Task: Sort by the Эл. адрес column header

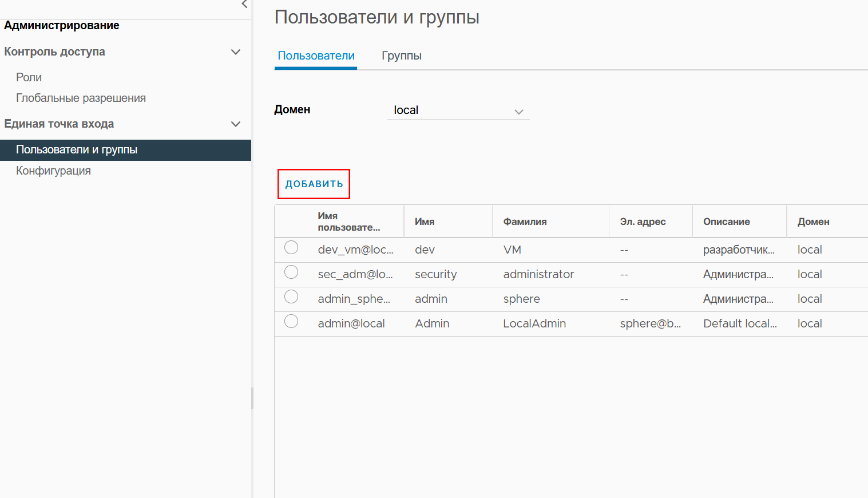Action: tap(643, 222)
